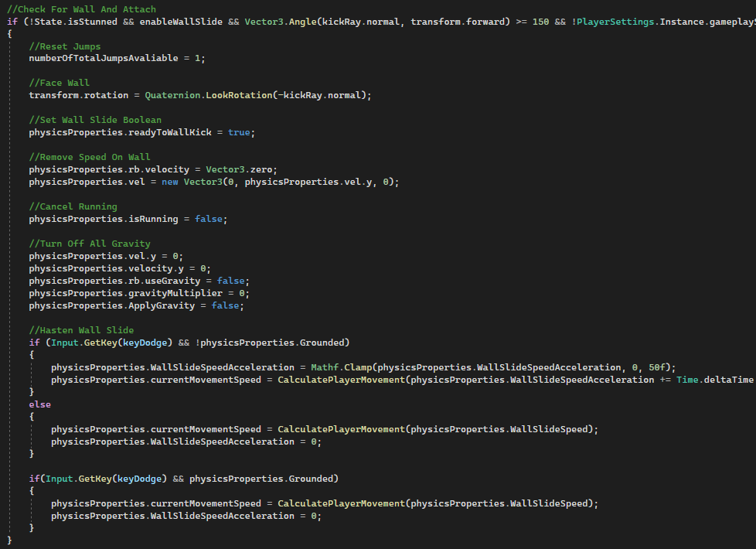Click "readyToWallKick" property
756x549 pixels.
pos(170,132)
